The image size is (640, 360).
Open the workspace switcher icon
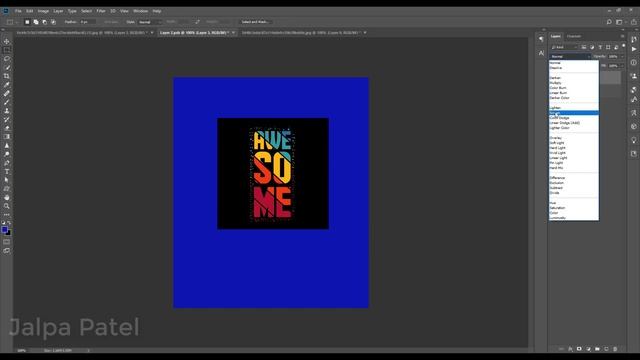(x=620, y=22)
